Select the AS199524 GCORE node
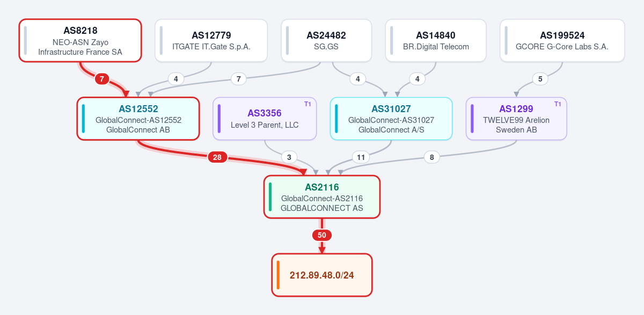644x315 pixels. click(562, 41)
